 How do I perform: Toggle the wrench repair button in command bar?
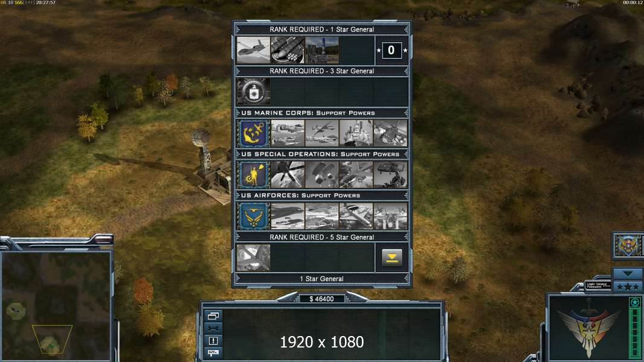click(213, 328)
